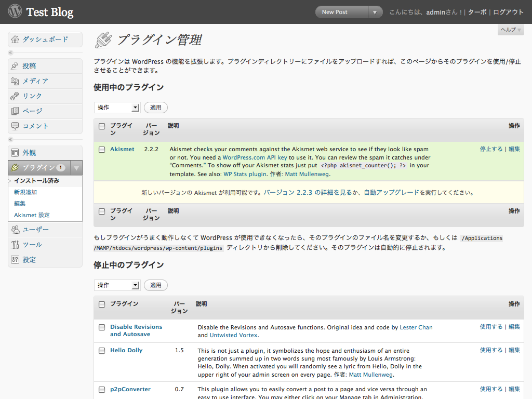Click the ログアウト link
Viewport: 532px width, 399px height.
(508, 12)
